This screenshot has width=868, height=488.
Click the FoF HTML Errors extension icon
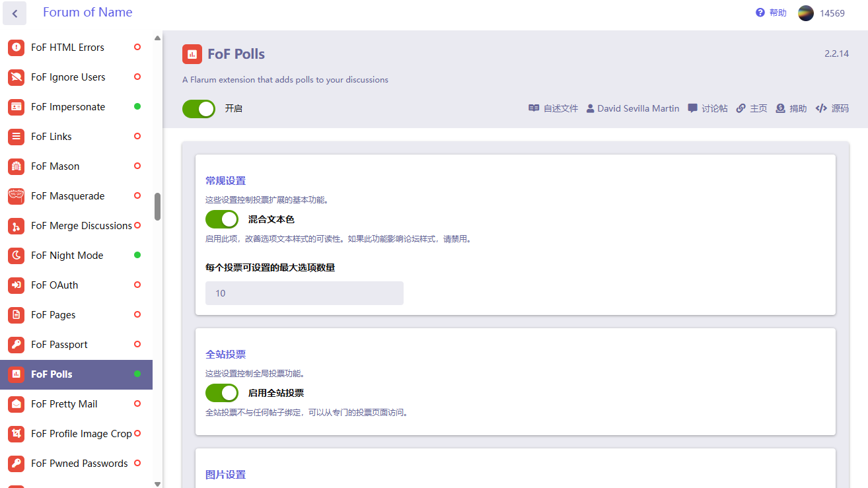point(16,48)
